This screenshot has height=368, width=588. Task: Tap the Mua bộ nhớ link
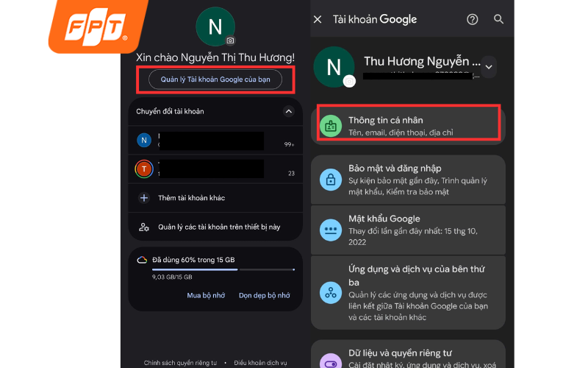click(x=206, y=296)
